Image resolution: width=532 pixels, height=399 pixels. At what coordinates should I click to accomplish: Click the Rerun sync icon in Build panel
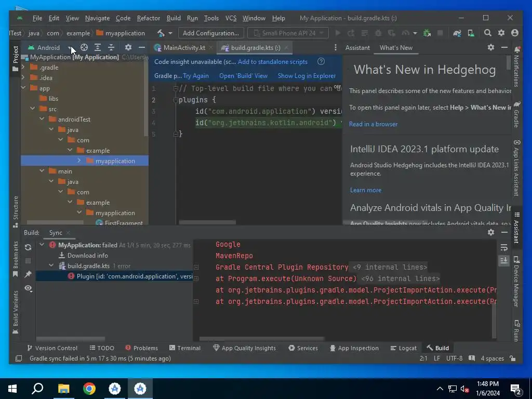[28, 247]
